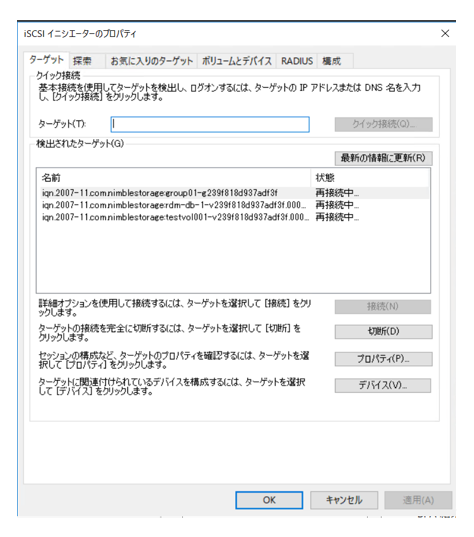Open デバイス(V) devices dialog
This screenshot has width=474, height=537.
pyautogui.click(x=383, y=385)
